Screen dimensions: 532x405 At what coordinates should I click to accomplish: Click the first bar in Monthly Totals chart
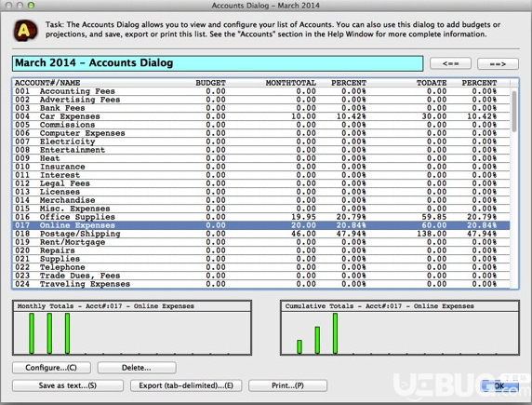[x=32, y=333]
